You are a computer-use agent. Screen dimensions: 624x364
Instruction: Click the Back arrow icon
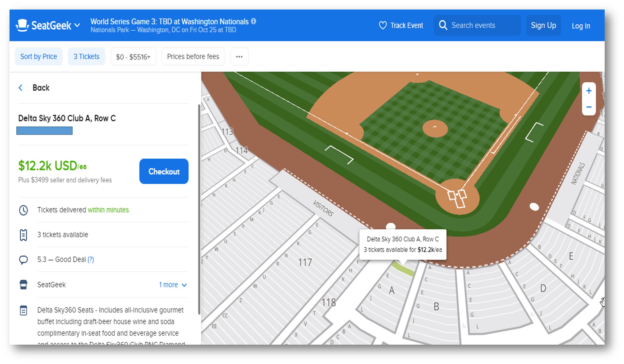click(21, 88)
